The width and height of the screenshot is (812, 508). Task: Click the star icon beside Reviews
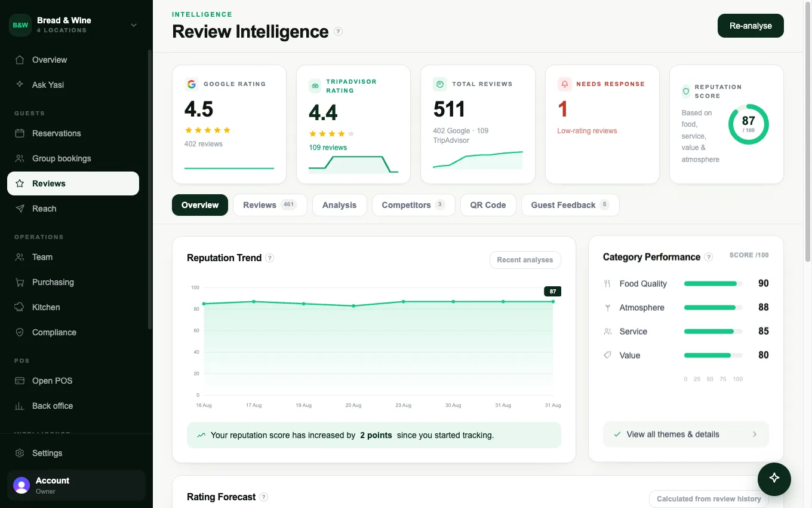coord(20,183)
